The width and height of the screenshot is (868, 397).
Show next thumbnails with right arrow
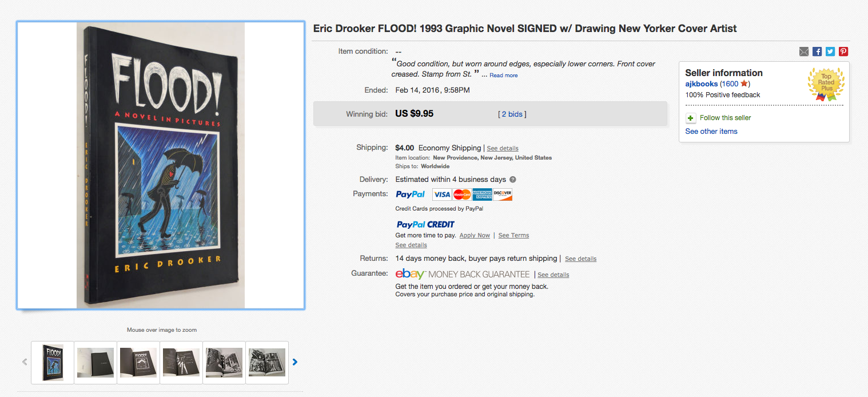tap(295, 362)
